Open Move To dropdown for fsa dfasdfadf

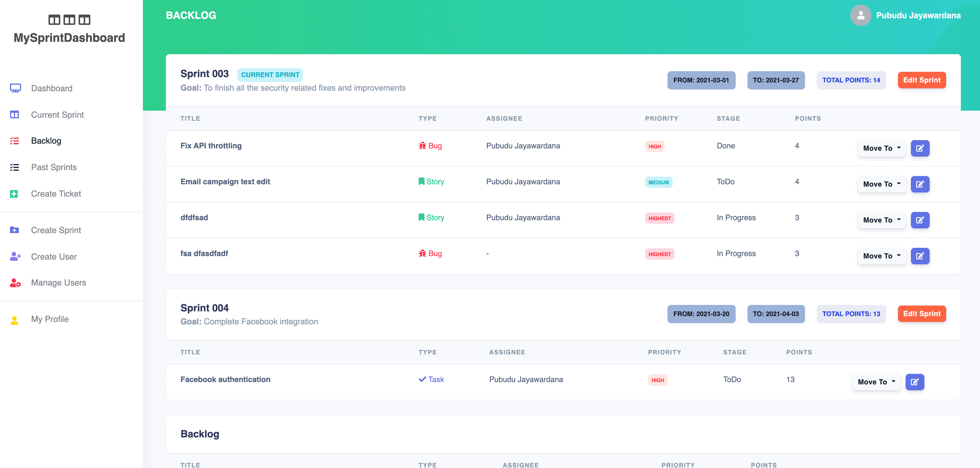(881, 256)
